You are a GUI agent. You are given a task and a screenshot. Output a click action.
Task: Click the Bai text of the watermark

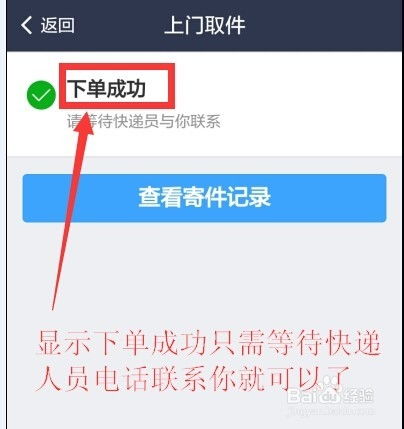[x=302, y=395]
